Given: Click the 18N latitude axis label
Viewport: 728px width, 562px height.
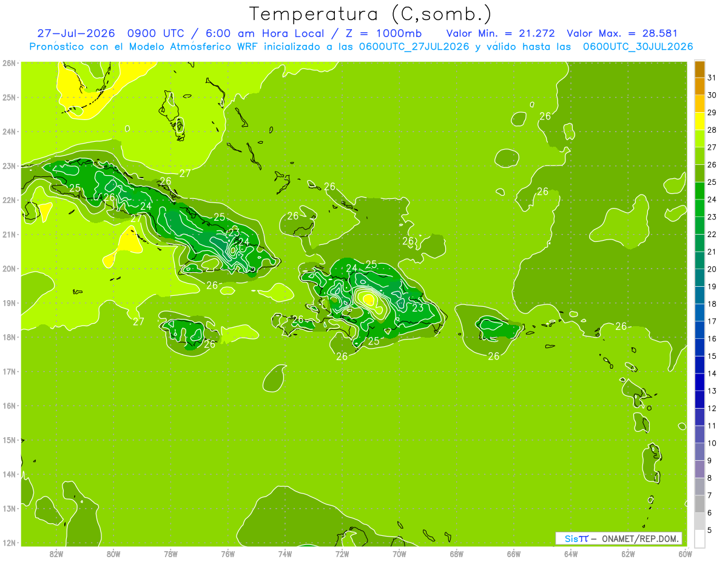Looking at the screenshot, I should point(8,337).
